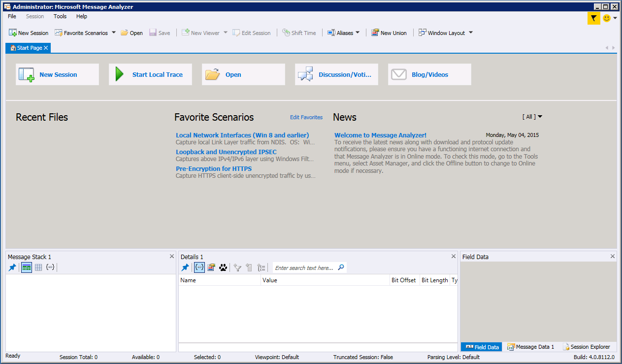This screenshot has width=622, height=364.
Task: Open the Favorite Scenarios toolbar item
Action: [x=81, y=33]
